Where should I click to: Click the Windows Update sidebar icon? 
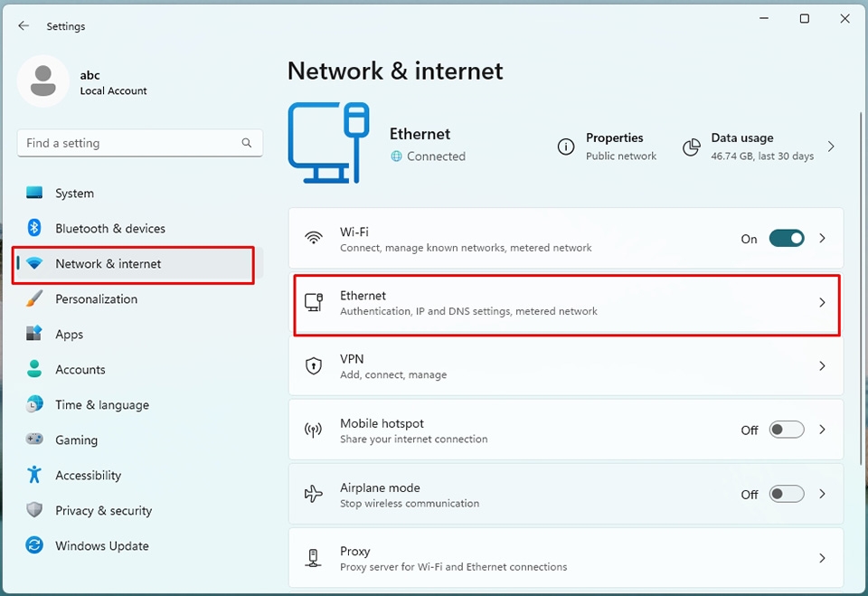click(33, 545)
